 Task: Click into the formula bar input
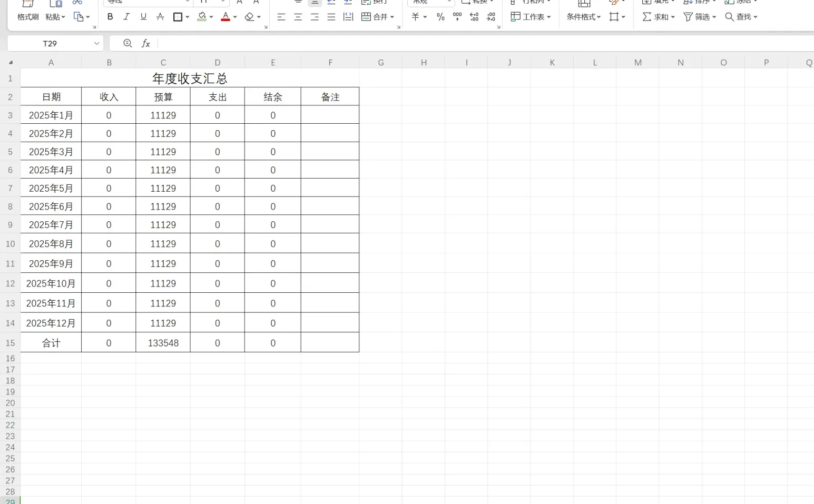coord(485,43)
